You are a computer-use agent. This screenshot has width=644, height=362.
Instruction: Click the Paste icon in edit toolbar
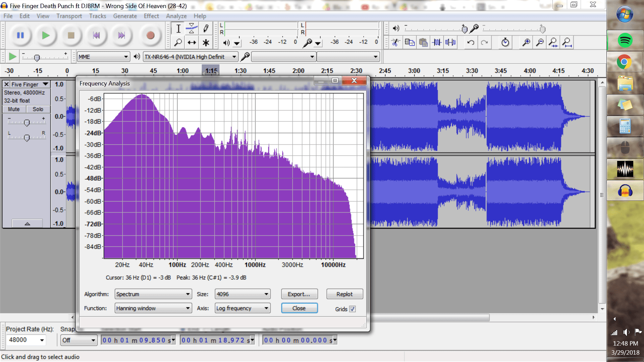[x=423, y=43]
